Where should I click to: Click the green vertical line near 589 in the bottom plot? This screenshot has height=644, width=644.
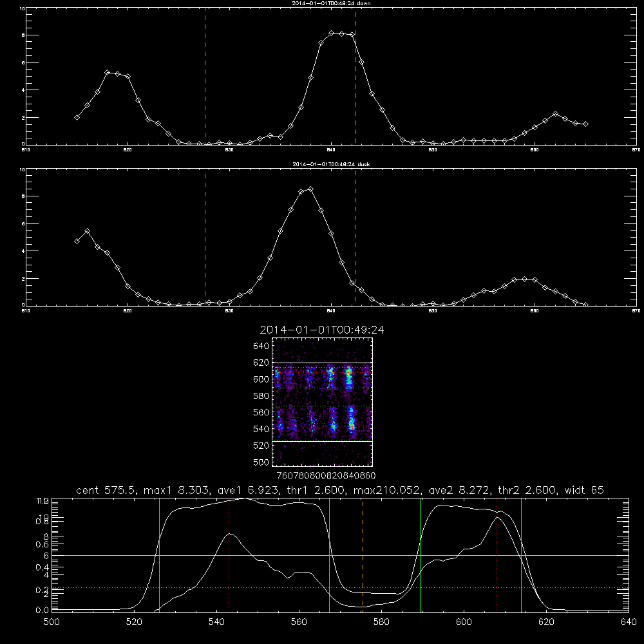click(x=420, y=554)
